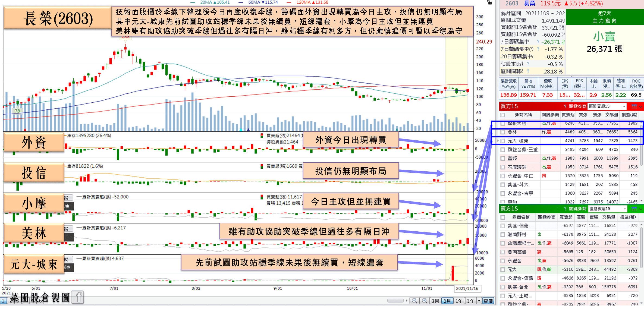Click the zoom in magnifier icon
Viewport: 644px width, 312px height.
click(x=425, y=301)
